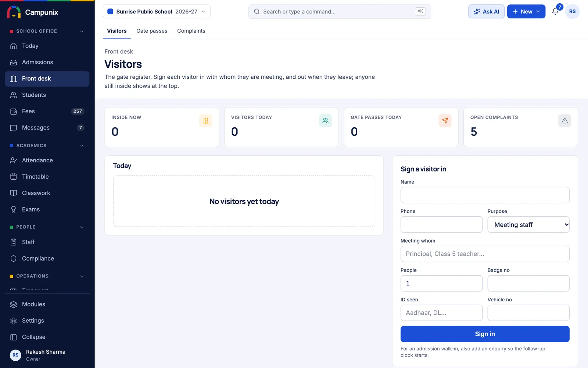Click the Visitors Today people icon
Screen dimensions: 588x368
(x=325, y=121)
